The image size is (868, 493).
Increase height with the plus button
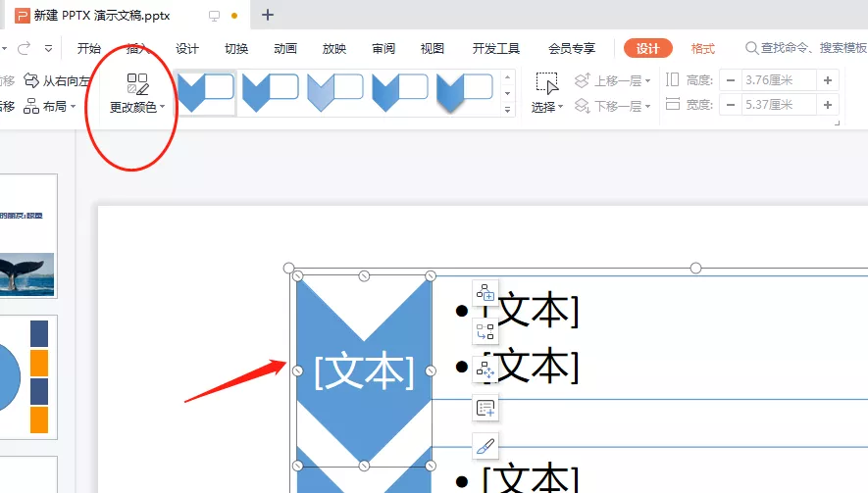[x=828, y=80]
